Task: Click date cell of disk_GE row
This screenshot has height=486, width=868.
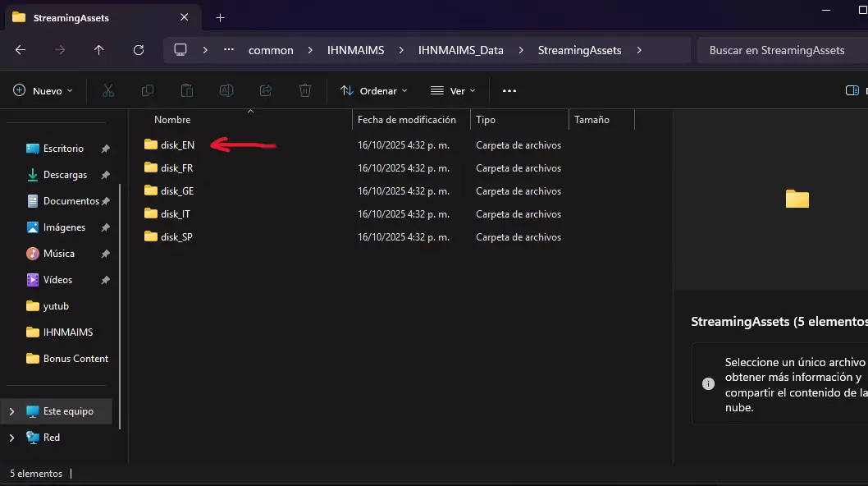Action: [x=404, y=191]
